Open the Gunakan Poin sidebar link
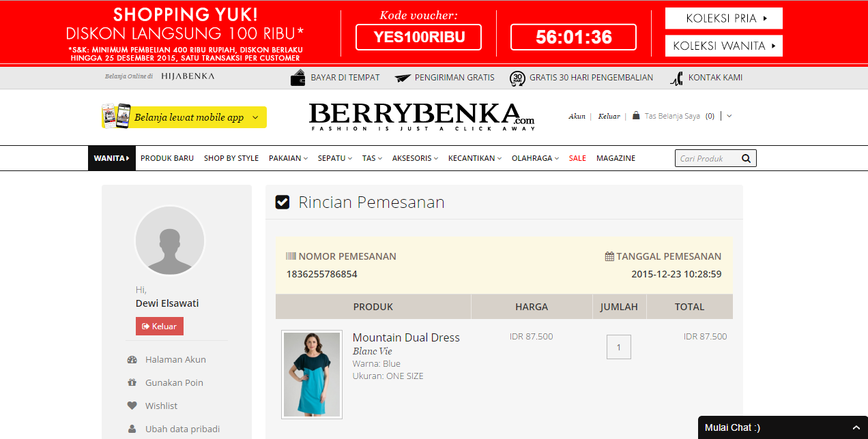868x439 pixels. (x=174, y=383)
